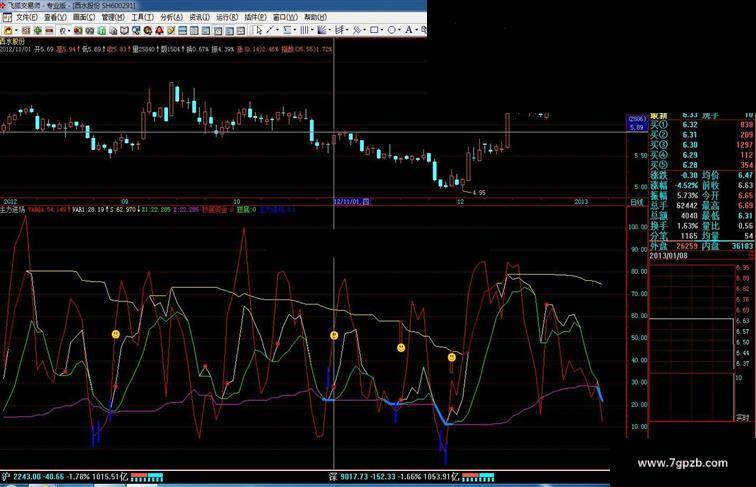Click the 总手 62442 value

tap(687, 205)
